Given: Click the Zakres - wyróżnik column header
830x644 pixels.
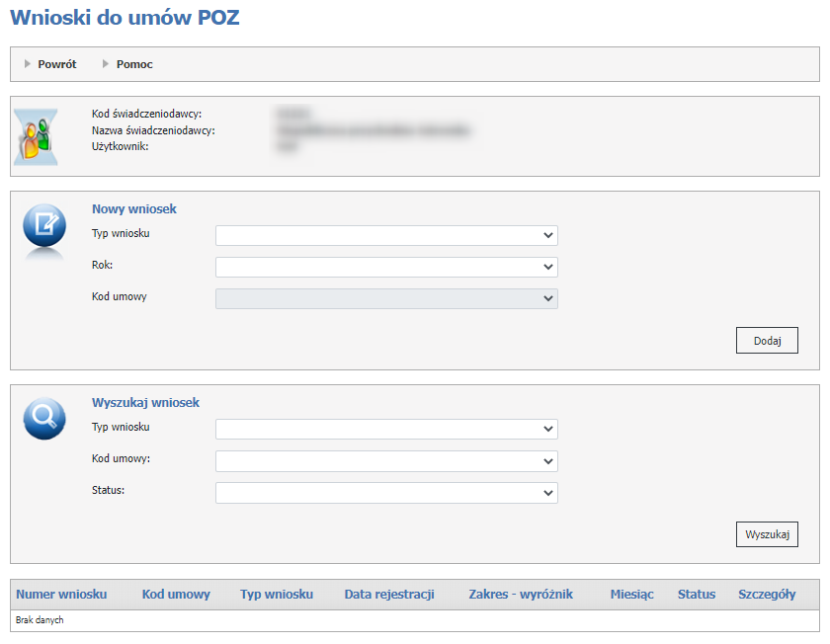Looking at the screenshot, I should tap(521, 595).
